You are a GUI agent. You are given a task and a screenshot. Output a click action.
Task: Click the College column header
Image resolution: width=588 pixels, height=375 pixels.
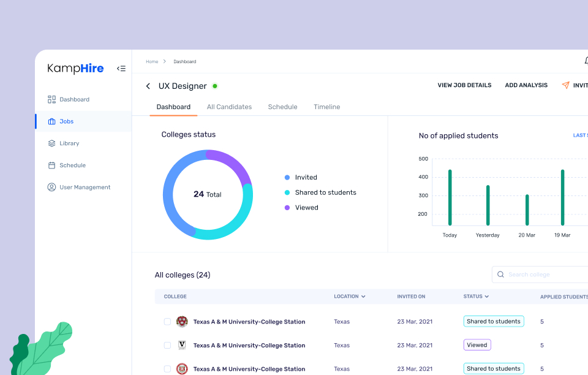pyautogui.click(x=175, y=296)
